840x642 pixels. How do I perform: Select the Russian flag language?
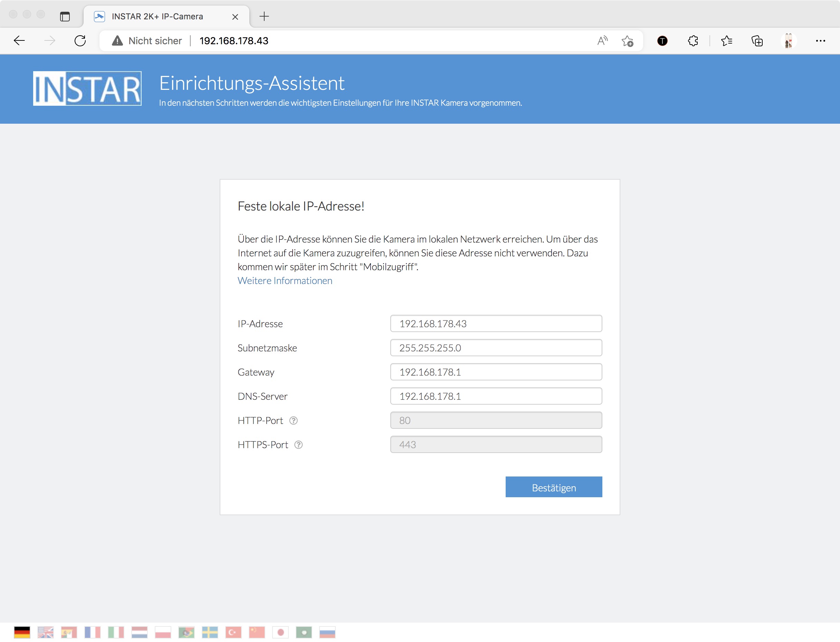tap(327, 632)
